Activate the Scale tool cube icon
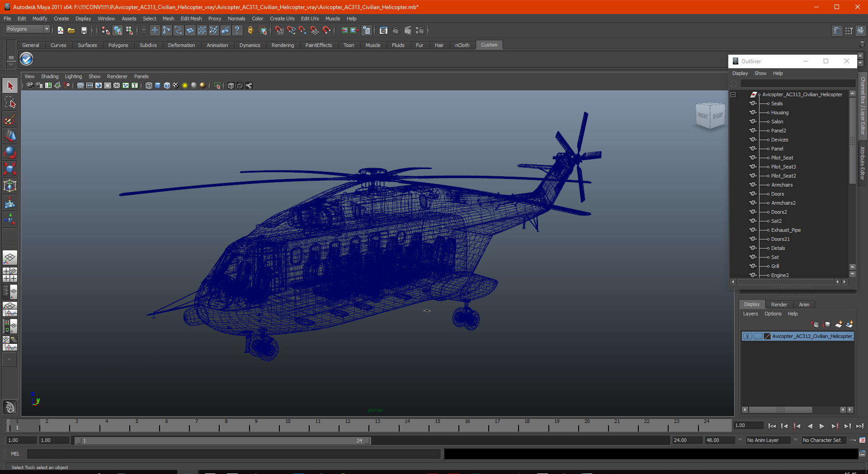This screenshot has width=868, height=474. coord(10,169)
